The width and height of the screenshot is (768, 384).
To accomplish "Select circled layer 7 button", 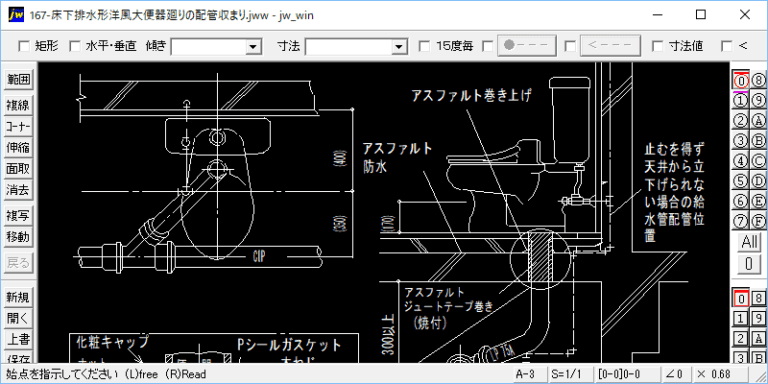I will pos(741,222).
